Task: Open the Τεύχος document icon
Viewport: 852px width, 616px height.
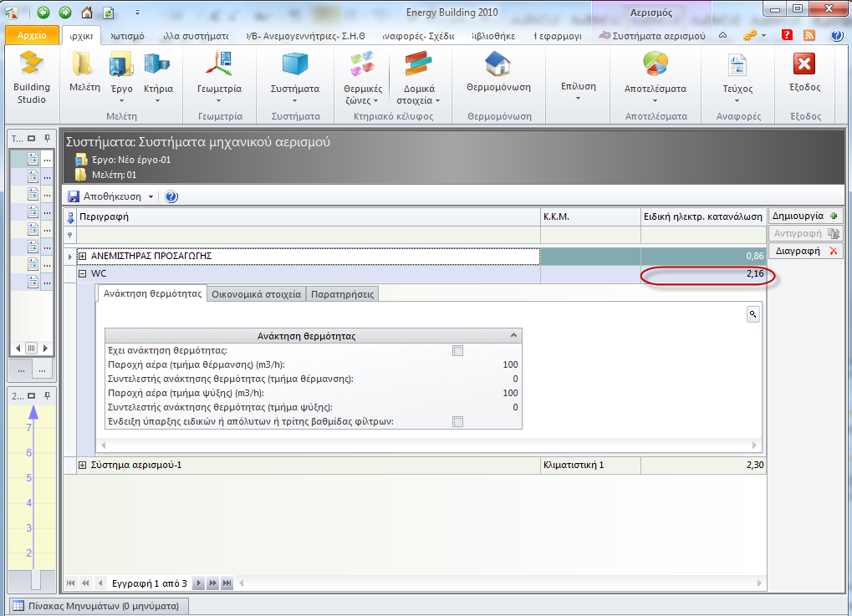Action: (737, 65)
